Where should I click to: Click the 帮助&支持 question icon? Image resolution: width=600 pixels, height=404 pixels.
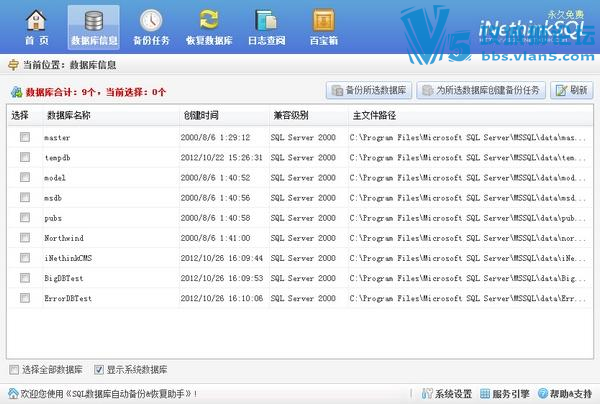click(x=543, y=393)
